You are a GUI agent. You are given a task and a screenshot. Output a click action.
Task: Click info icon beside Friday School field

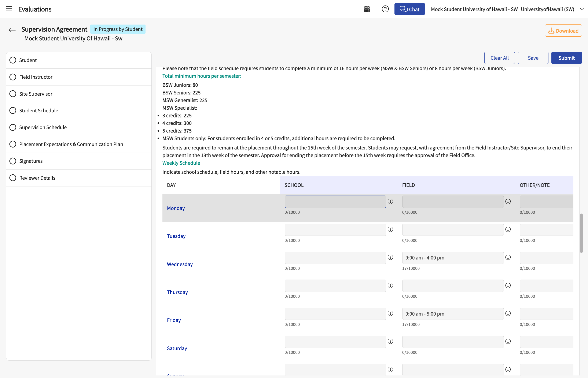tap(390, 313)
